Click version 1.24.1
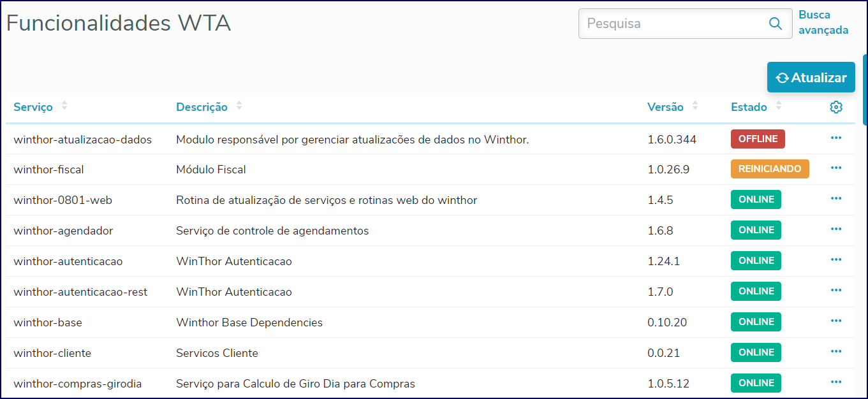Screen dimensions: 868x399 click(663, 261)
